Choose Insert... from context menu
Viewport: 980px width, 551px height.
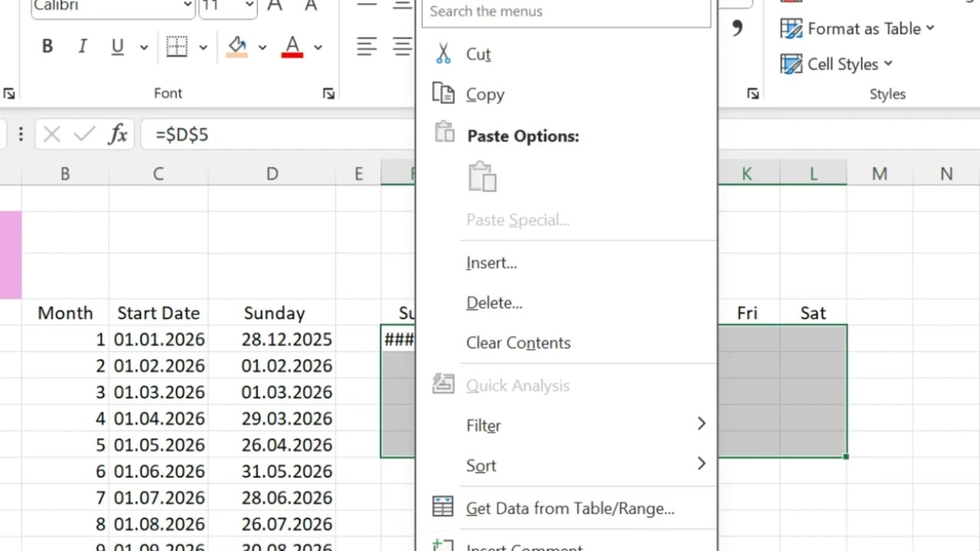pyautogui.click(x=567, y=262)
